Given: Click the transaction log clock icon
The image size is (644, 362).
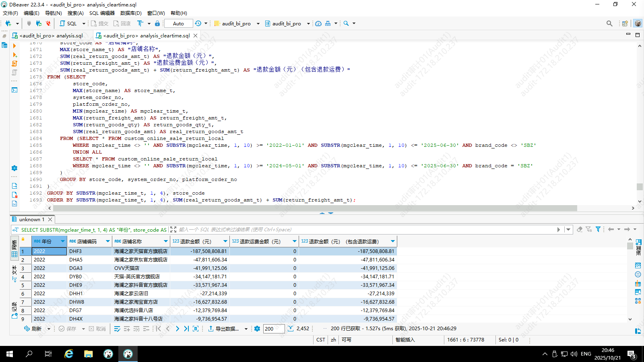Looking at the screenshot, I should click(x=198, y=23).
